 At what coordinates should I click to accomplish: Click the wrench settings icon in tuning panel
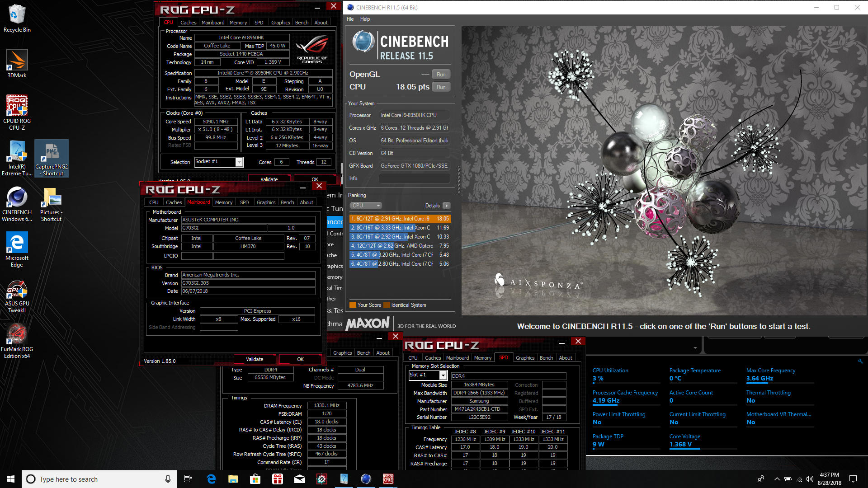(860, 361)
